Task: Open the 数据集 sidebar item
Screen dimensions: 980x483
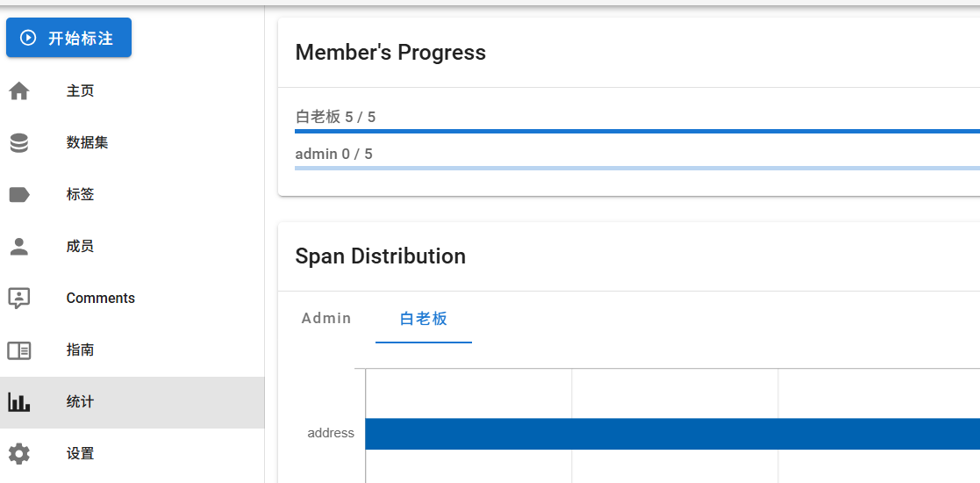Action: pos(132,142)
